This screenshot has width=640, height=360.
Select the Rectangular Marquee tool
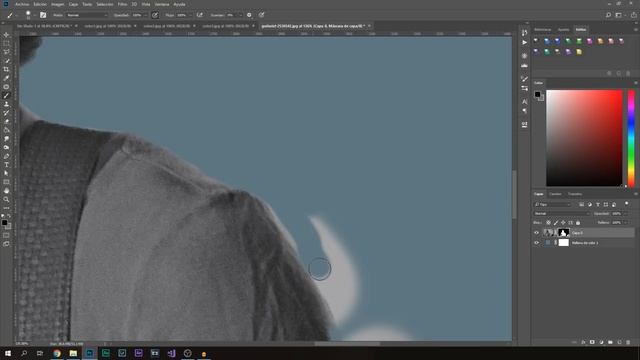tap(6, 44)
